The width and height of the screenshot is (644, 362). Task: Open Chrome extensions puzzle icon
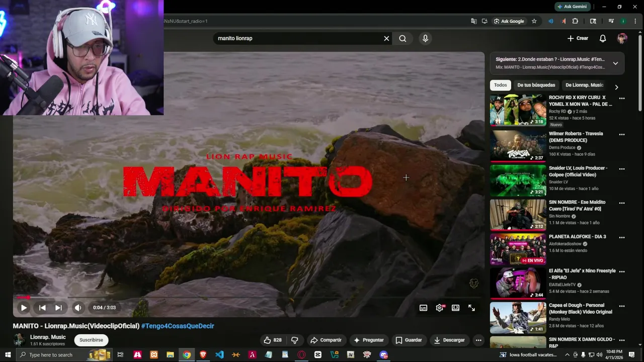click(575, 21)
